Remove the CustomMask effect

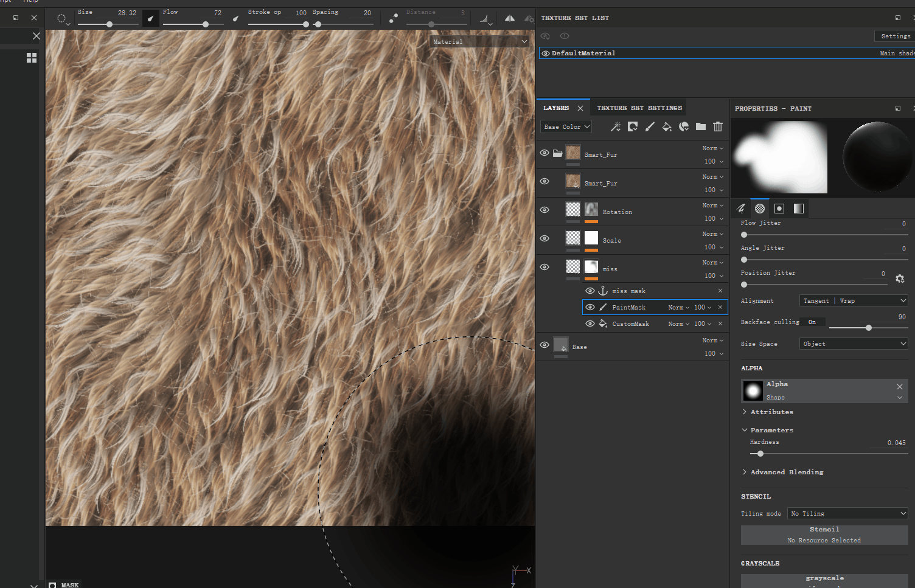tap(720, 323)
